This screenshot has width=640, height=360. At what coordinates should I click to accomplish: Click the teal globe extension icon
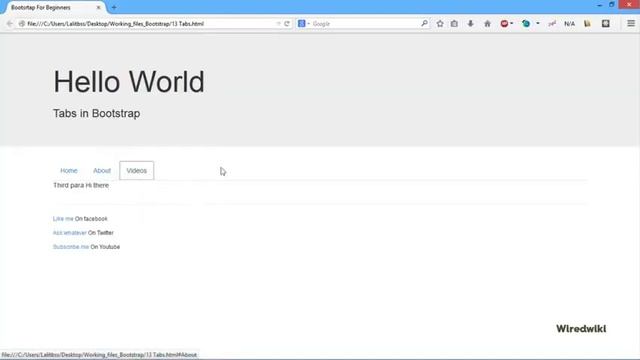[x=526, y=24]
